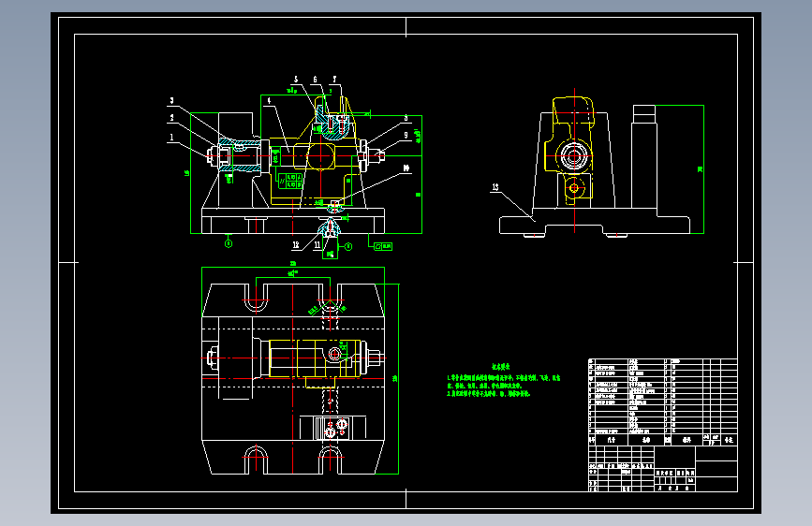Click part number 3 callout label
The image size is (812, 526).
tap(172, 101)
